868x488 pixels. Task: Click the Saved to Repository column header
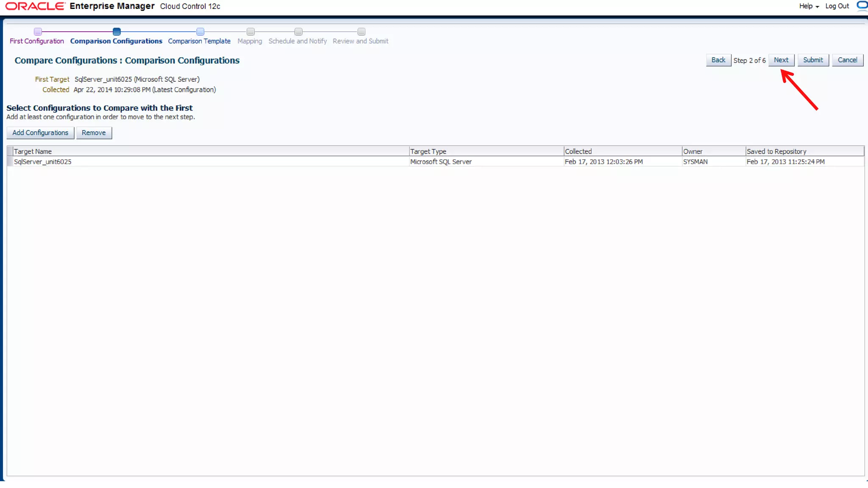pyautogui.click(x=804, y=151)
